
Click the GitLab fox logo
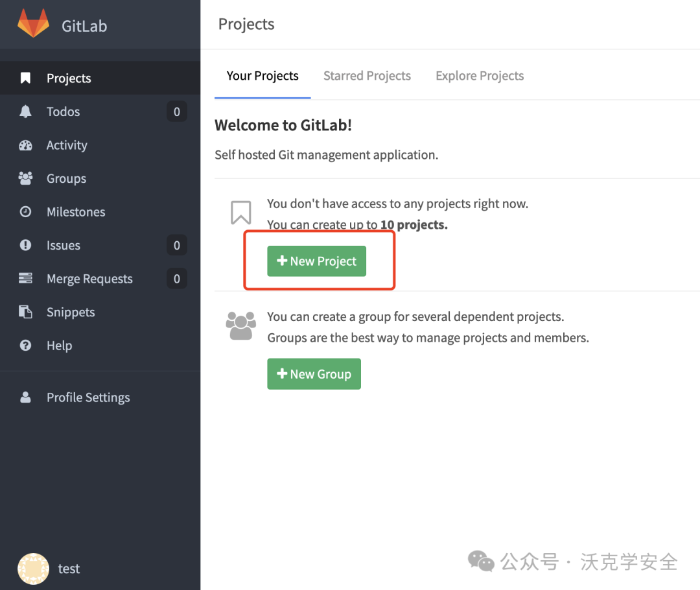(x=33, y=23)
